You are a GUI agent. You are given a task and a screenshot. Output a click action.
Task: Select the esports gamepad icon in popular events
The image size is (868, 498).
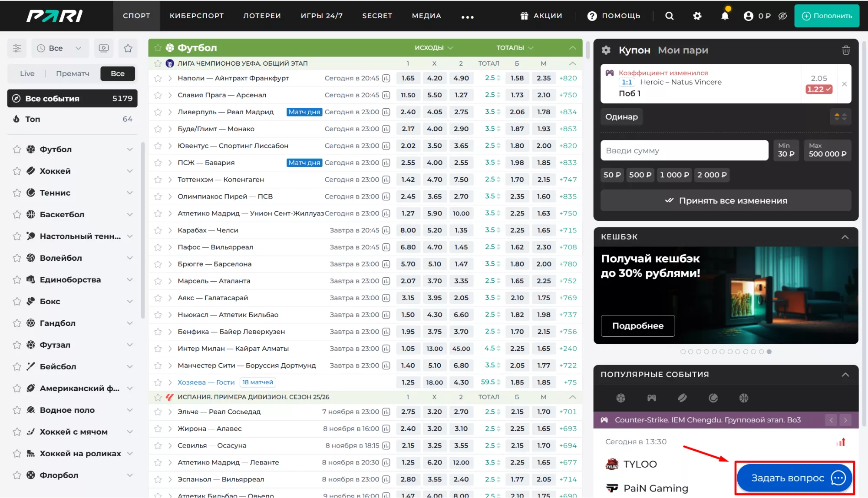click(651, 398)
